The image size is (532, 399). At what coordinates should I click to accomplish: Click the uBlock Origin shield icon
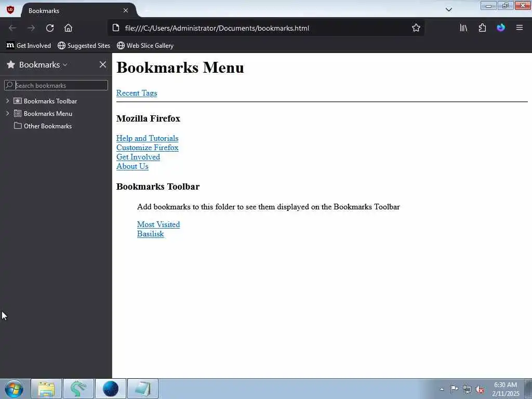pos(10,10)
